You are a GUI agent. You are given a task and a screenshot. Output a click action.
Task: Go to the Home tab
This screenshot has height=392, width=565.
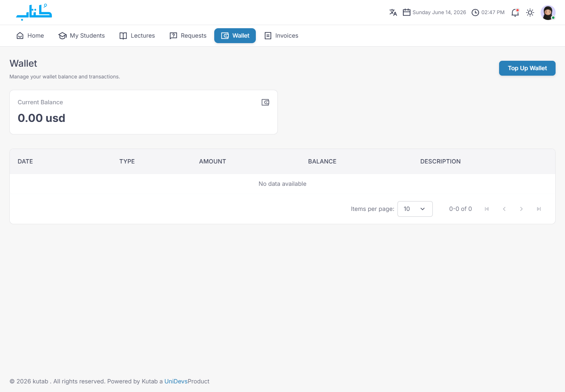(30, 36)
